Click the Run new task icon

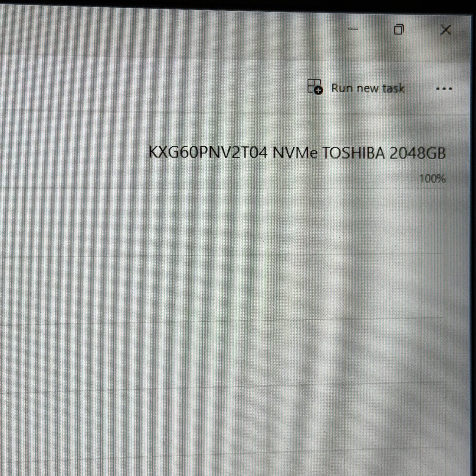pyautogui.click(x=315, y=87)
